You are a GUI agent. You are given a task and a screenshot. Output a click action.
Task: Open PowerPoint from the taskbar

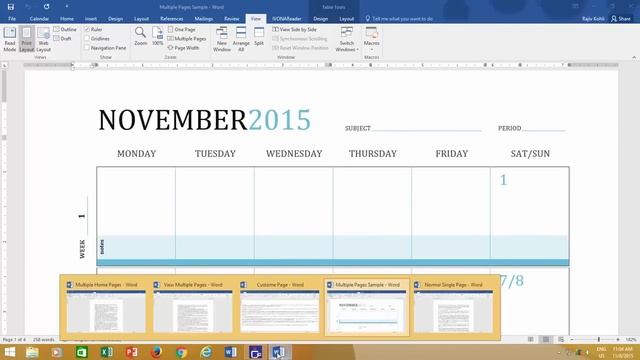point(131,352)
